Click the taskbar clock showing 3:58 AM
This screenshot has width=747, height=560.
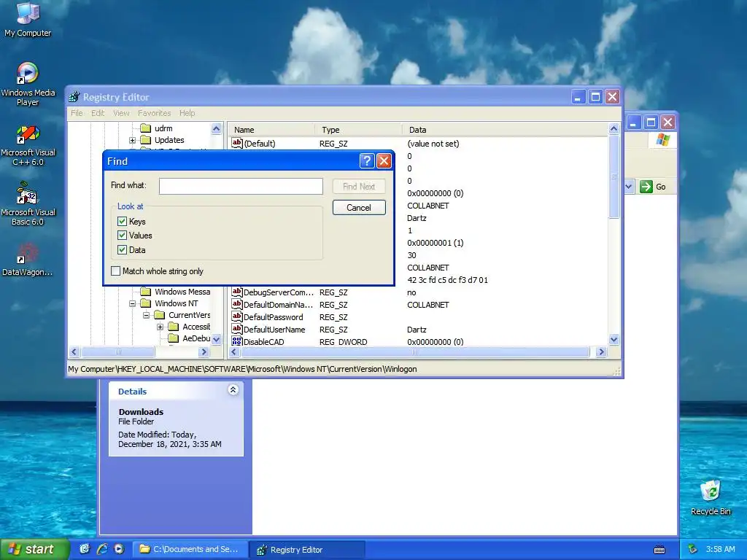click(720, 549)
